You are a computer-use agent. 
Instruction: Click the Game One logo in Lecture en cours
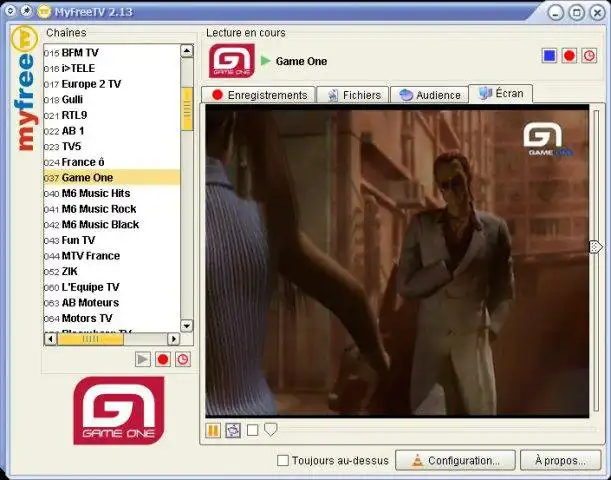click(x=232, y=61)
